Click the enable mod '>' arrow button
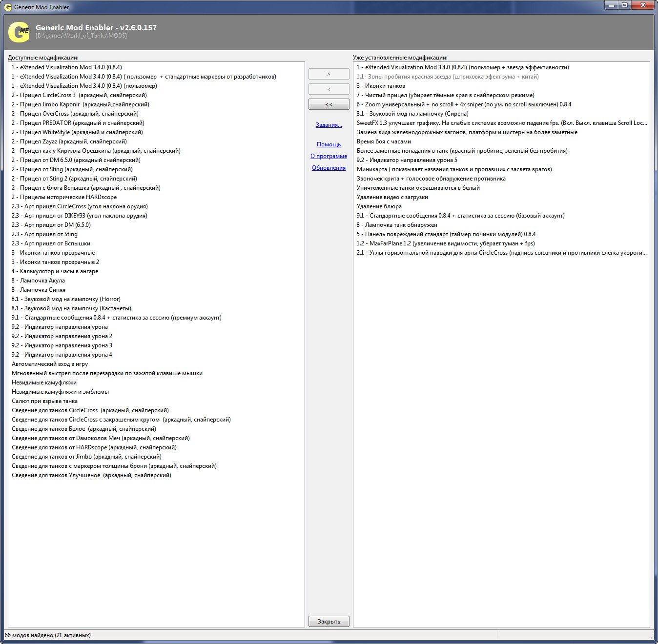The width and height of the screenshot is (658, 644). pos(329,74)
